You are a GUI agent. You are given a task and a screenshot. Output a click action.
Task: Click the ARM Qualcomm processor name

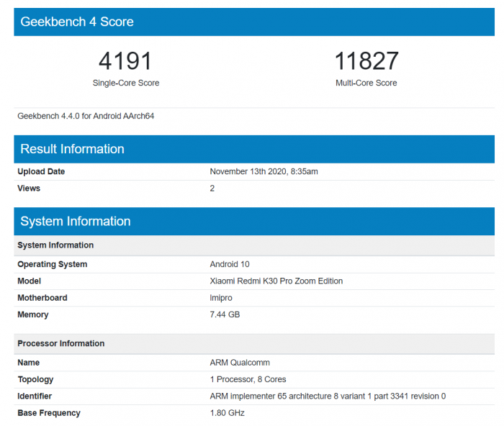[240, 363]
